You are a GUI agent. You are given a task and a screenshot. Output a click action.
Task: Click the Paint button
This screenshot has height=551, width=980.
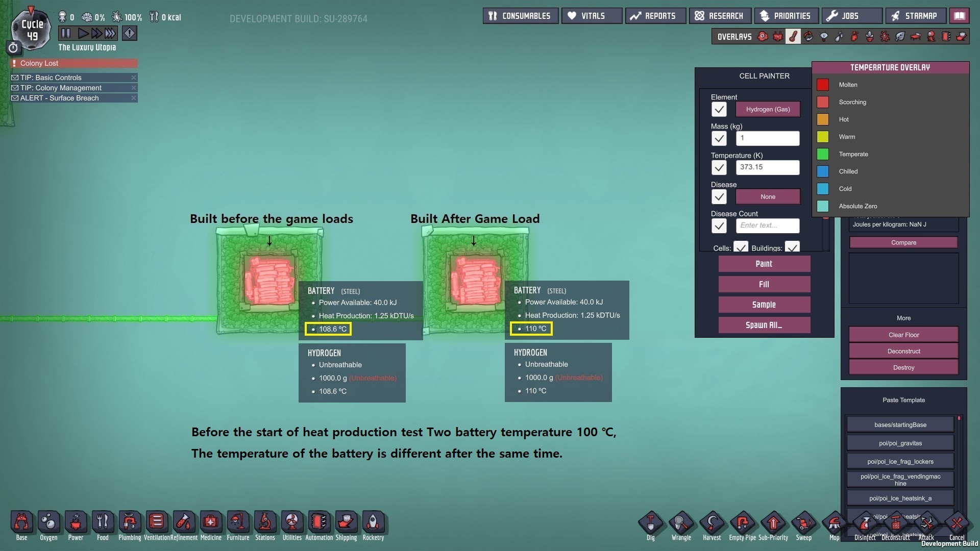coord(764,264)
